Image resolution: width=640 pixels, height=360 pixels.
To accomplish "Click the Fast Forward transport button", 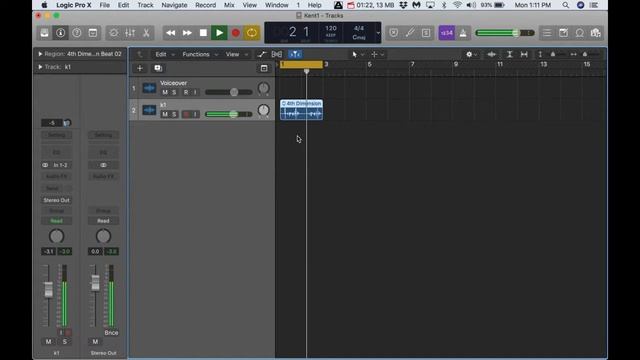I will tap(187, 33).
